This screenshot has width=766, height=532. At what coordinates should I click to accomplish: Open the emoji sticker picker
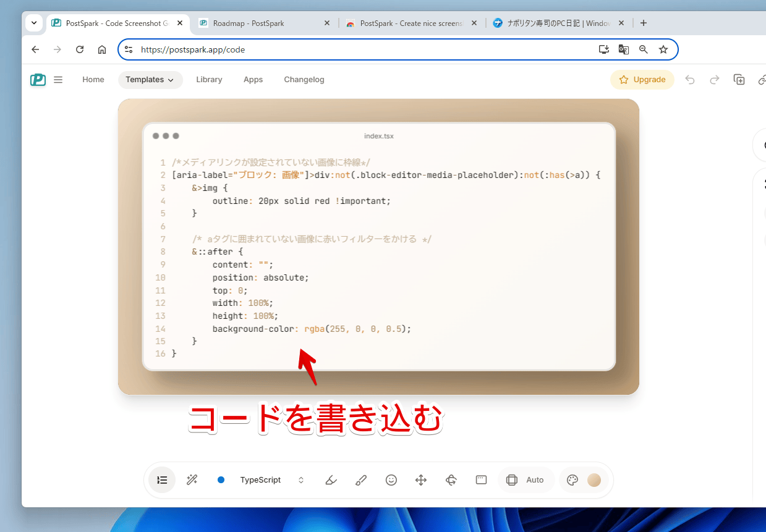click(x=391, y=480)
